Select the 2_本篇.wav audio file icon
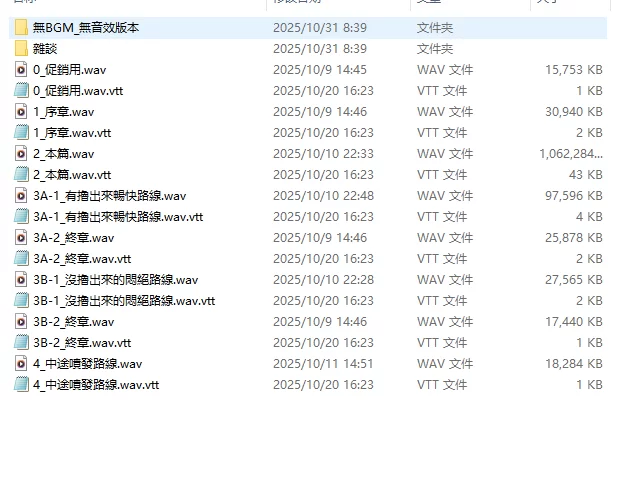This screenshot has height=477, width=627. click(21, 154)
